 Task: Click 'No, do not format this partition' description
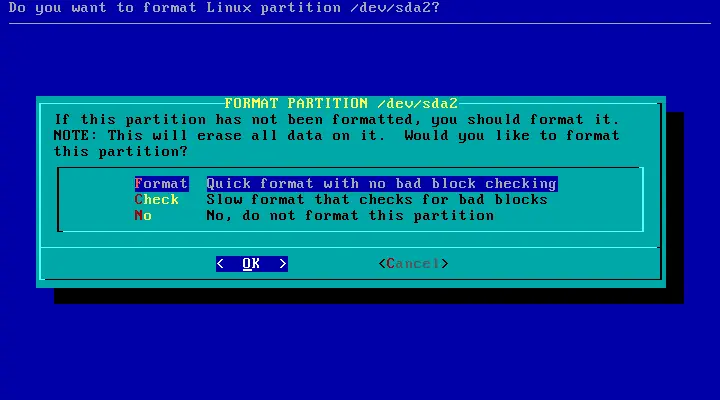[x=350, y=215]
